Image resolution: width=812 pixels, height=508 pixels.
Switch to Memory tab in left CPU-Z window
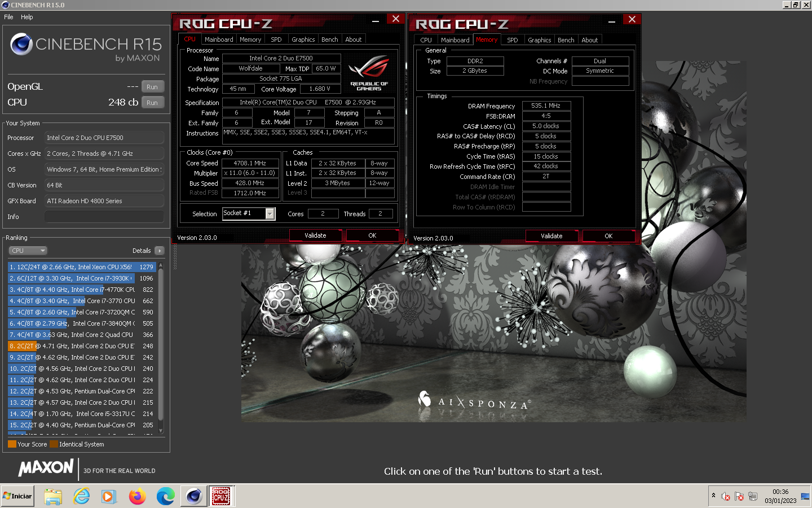250,40
